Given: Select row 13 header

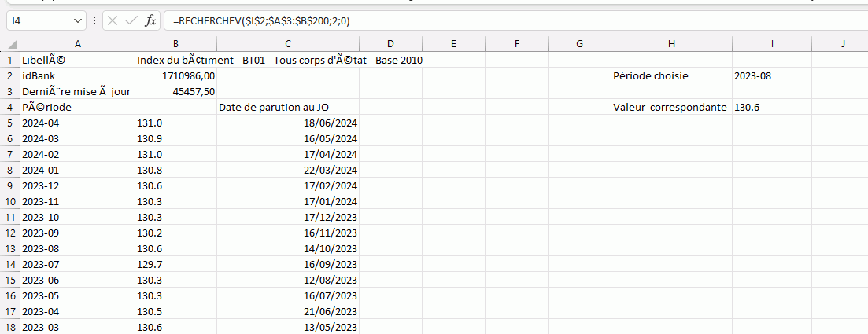Looking at the screenshot, I should [10, 248].
